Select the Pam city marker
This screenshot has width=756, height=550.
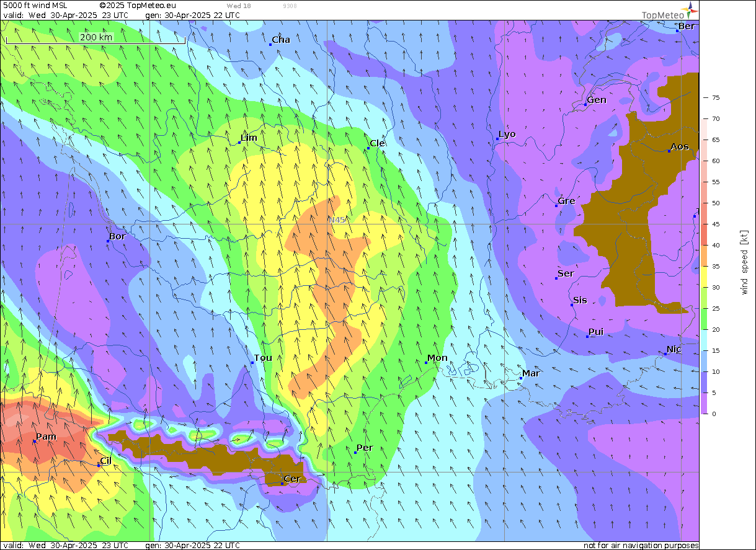[34, 441]
